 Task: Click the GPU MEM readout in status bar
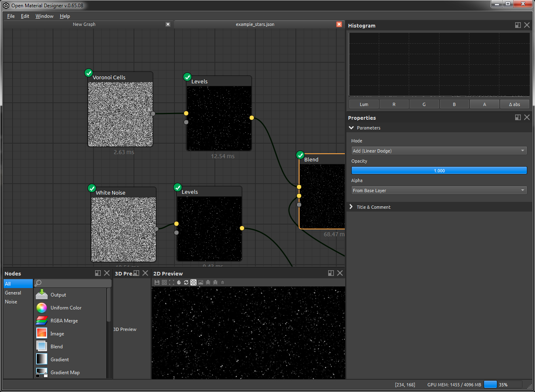[454, 385]
